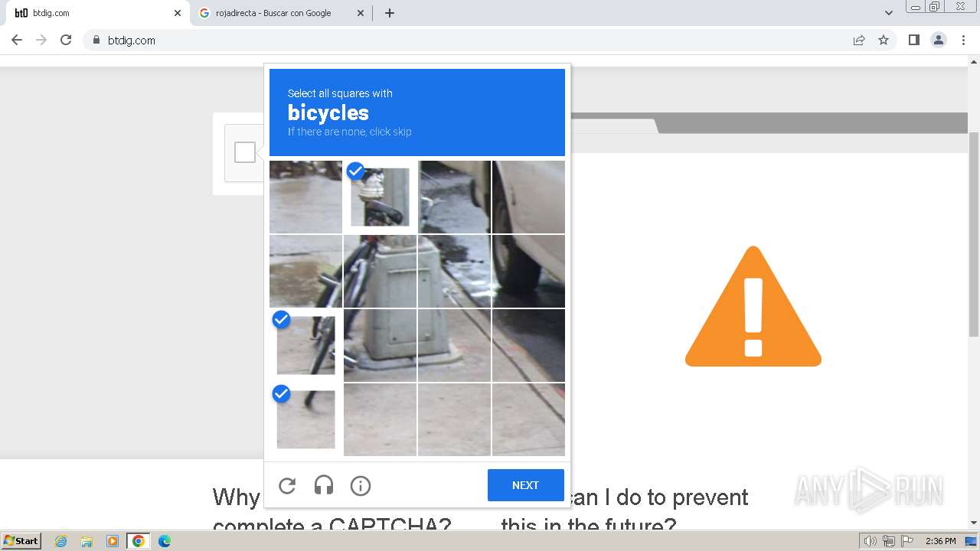Viewport: 980px width, 551px height.
Task: Bookmark this tab with the star
Action: (x=884, y=40)
